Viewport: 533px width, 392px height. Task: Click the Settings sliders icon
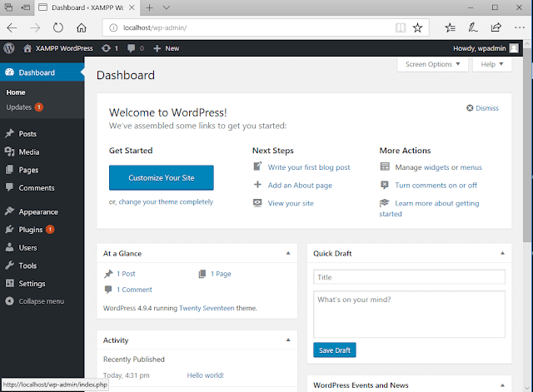pyautogui.click(x=9, y=283)
